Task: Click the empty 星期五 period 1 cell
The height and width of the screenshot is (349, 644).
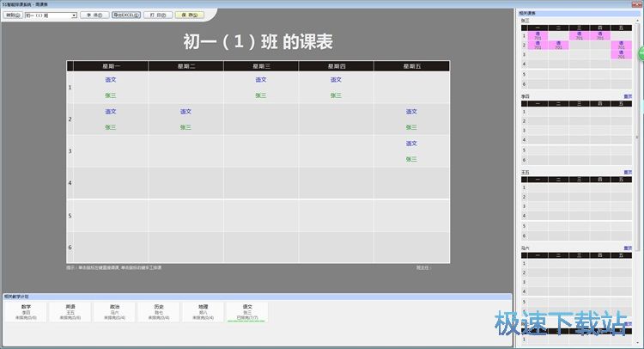Action: (411, 88)
